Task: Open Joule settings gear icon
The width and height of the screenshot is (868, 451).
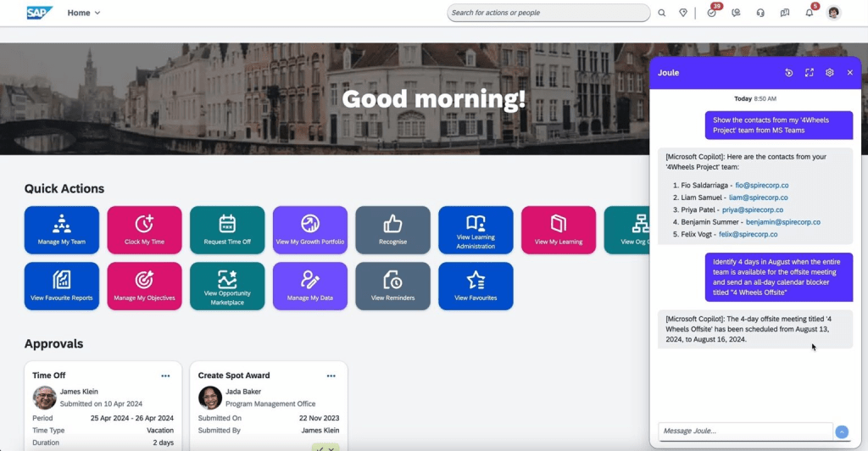Action: point(830,73)
